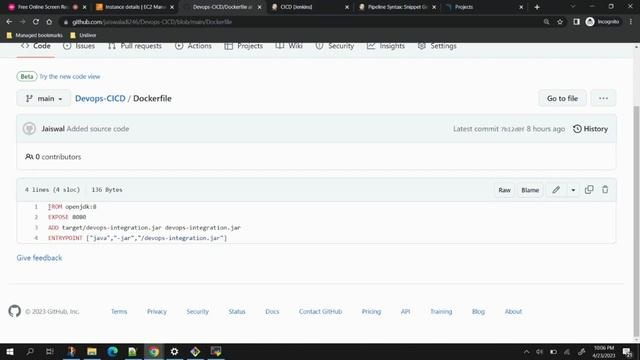Open Terms footer link
640x360 pixels.
click(119, 311)
